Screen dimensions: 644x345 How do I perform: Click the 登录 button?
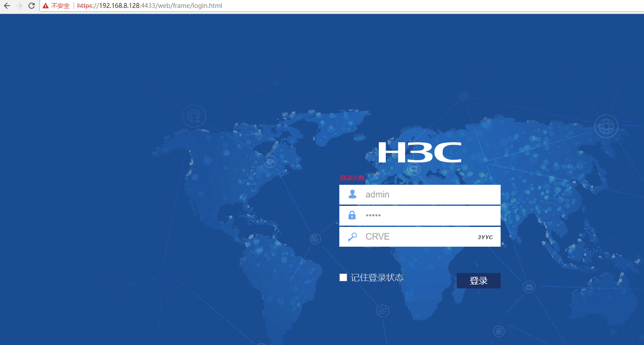pos(479,281)
